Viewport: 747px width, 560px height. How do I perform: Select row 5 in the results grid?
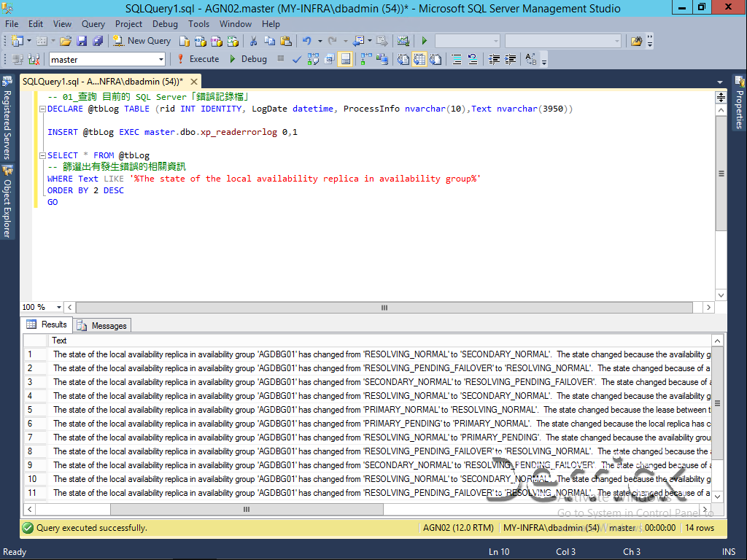[29, 409]
